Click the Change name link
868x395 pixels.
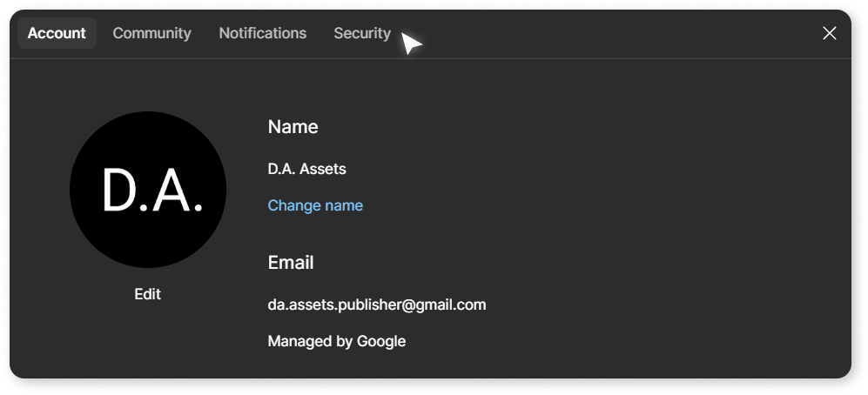click(x=315, y=205)
